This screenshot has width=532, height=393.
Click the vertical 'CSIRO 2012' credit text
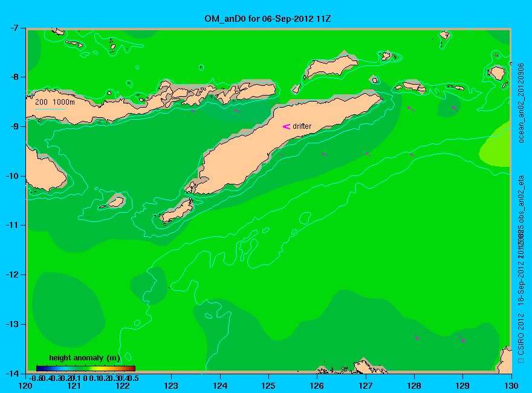(x=521, y=334)
